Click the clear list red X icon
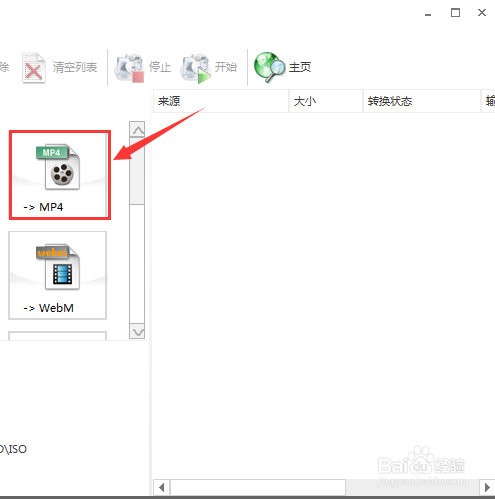495x499 pixels. pos(33,68)
